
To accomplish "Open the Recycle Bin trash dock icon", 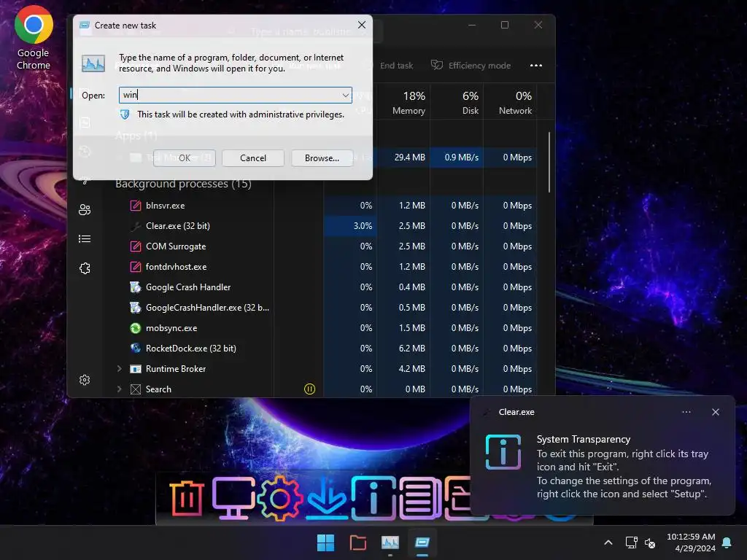I will click(x=186, y=499).
